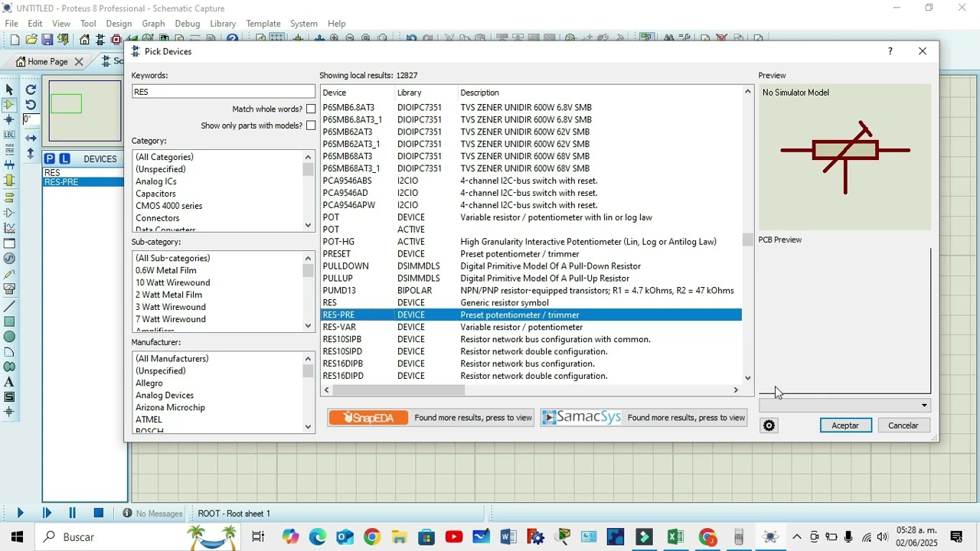Click the Home Page house toolbar icon
Viewport: 980px width, 551px height.
(x=84, y=39)
